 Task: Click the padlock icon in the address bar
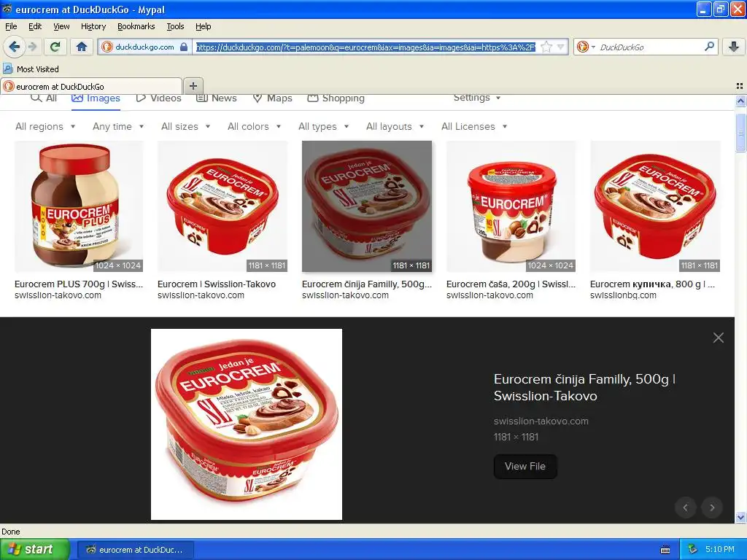point(184,47)
